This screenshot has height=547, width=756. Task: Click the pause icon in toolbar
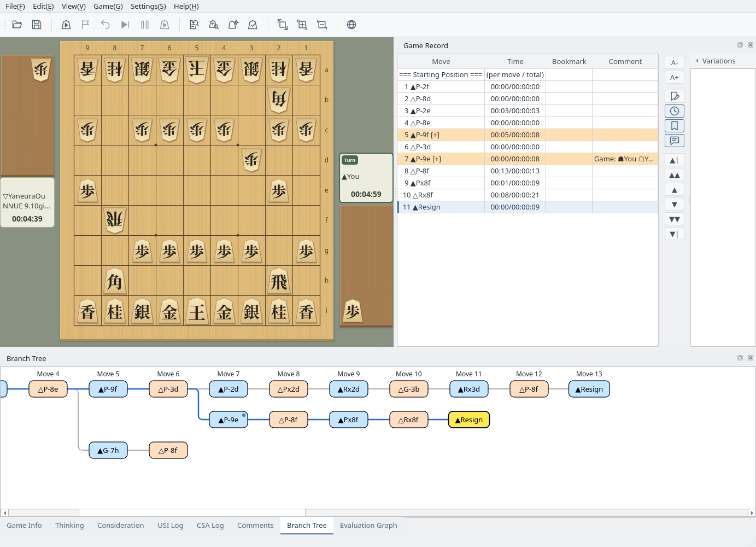coord(145,25)
